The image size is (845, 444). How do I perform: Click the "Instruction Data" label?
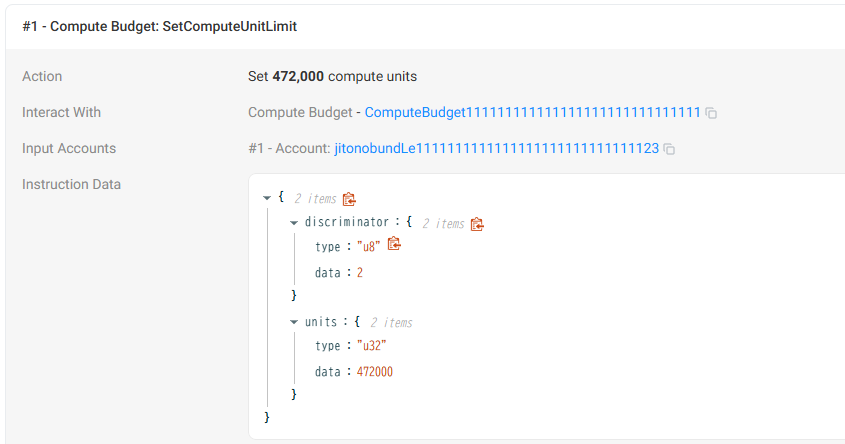pos(71,185)
